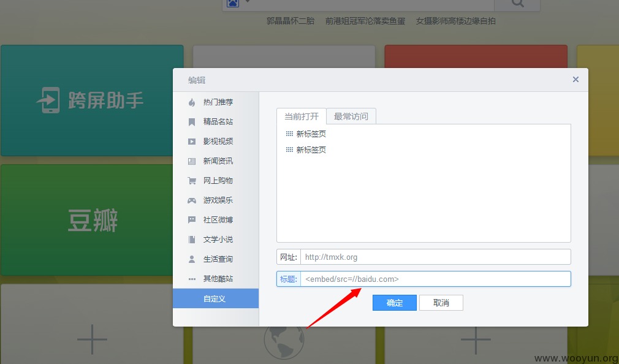Image resolution: width=619 pixels, height=364 pixels.
Task: Click the flame icon beside 热门推荐
Action: tap(192, 102)
